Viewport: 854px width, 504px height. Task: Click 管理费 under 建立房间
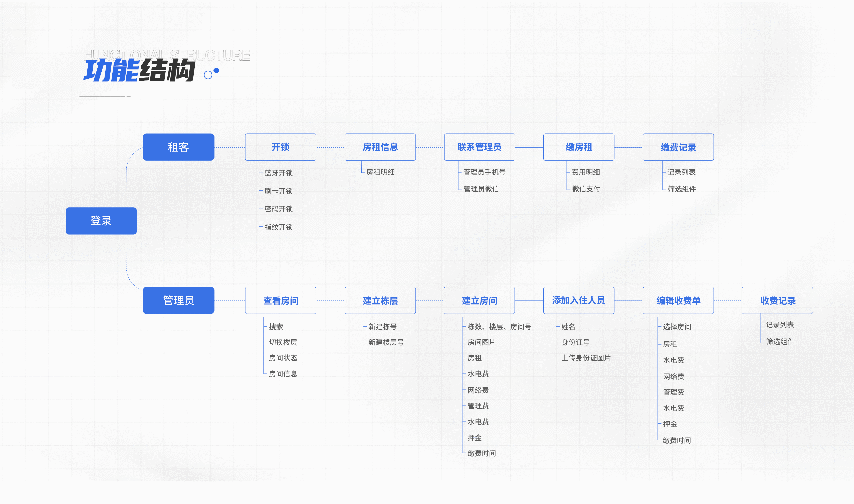click(478, 406)
